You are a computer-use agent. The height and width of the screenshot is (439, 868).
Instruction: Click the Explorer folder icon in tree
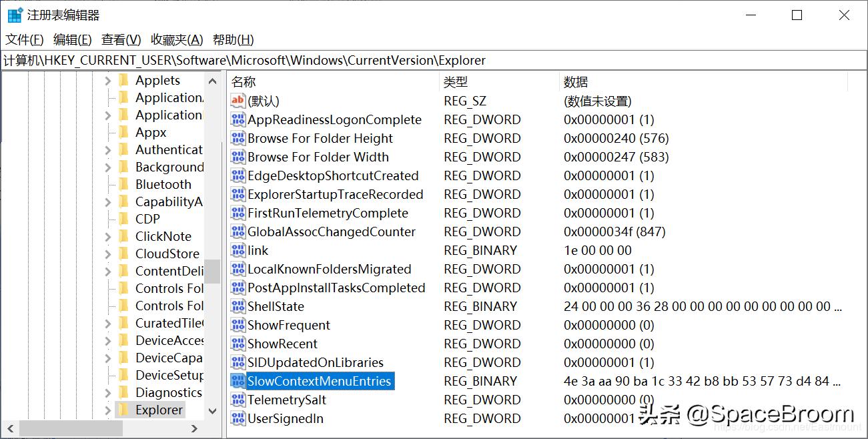point(123,410)
